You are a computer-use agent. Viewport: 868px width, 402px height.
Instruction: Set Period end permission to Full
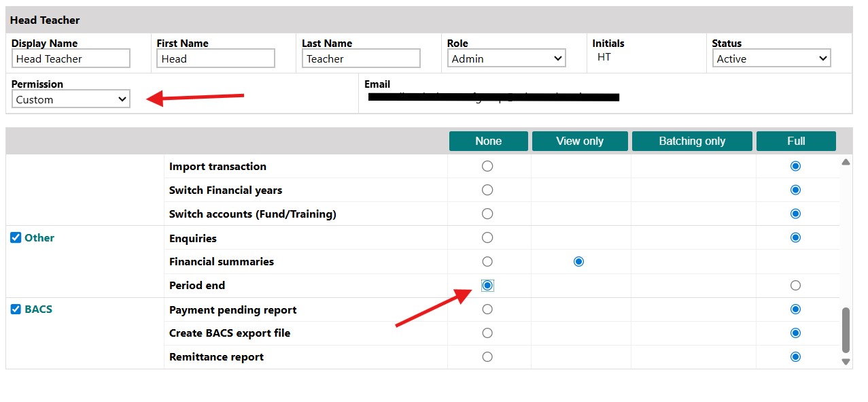pos(795,285)
